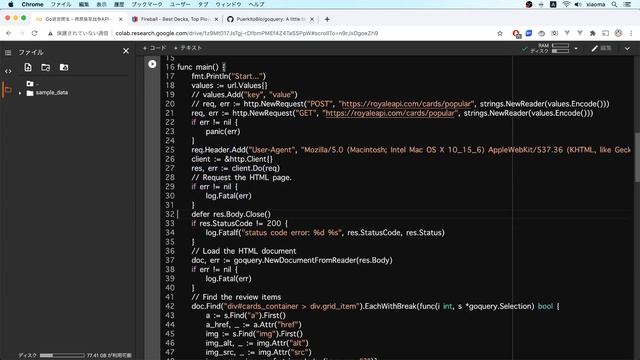Click the Chrome forward arrow
Image resolution: width=640 pixels, height=360 pixels.
click(x=21, y=33)
